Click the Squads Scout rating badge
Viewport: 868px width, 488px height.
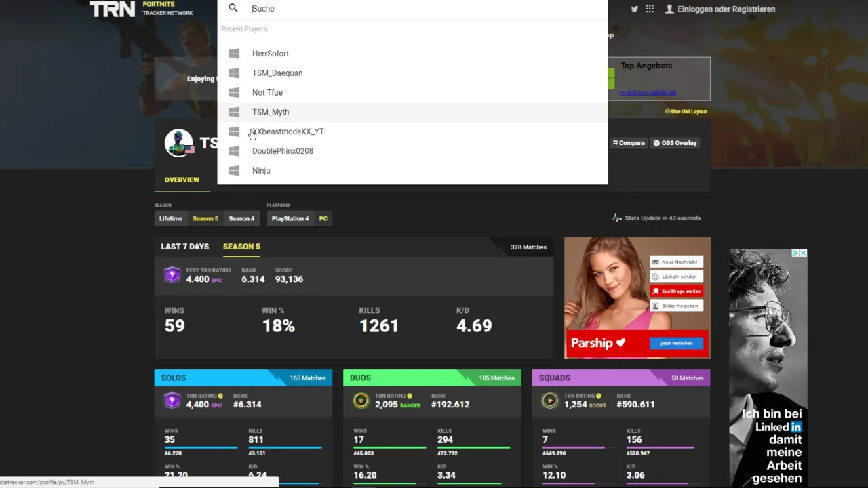(x=550, y=401)
